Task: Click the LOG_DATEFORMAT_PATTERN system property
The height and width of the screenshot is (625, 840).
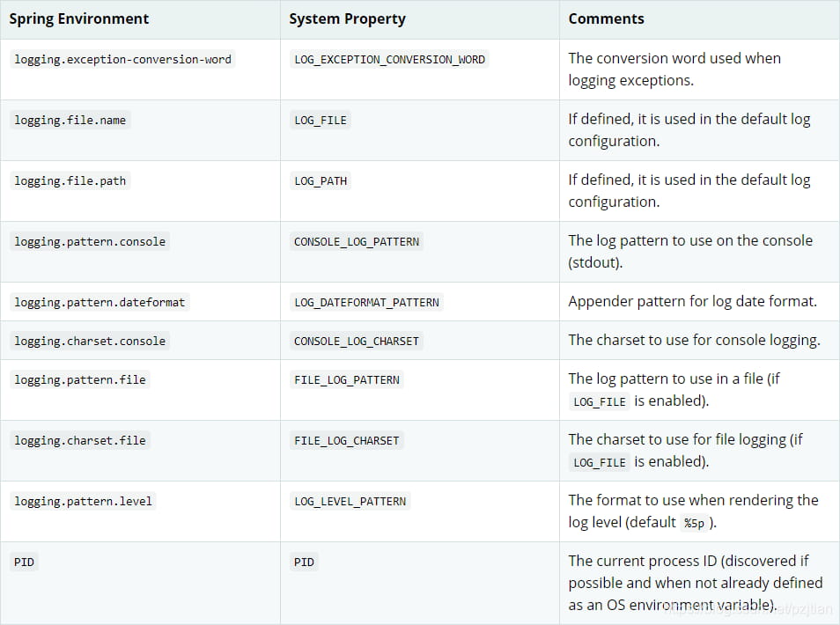Action: pyautogui.click(x=366, y=302)
